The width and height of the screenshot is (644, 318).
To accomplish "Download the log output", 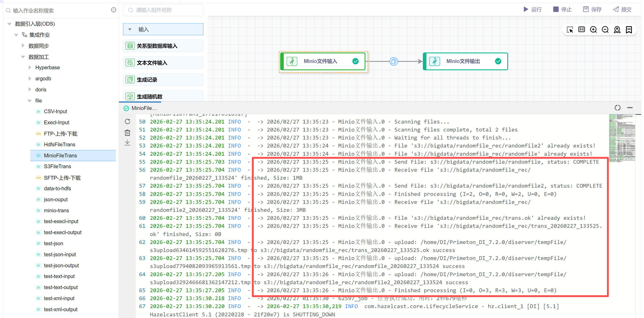I will tap(128, 143).
